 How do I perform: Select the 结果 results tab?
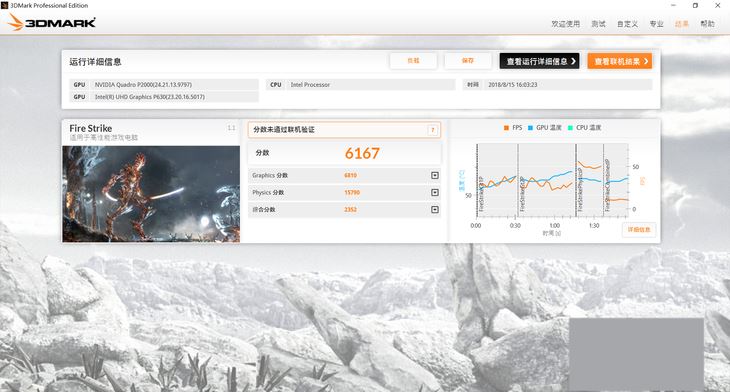click(682, 24)
